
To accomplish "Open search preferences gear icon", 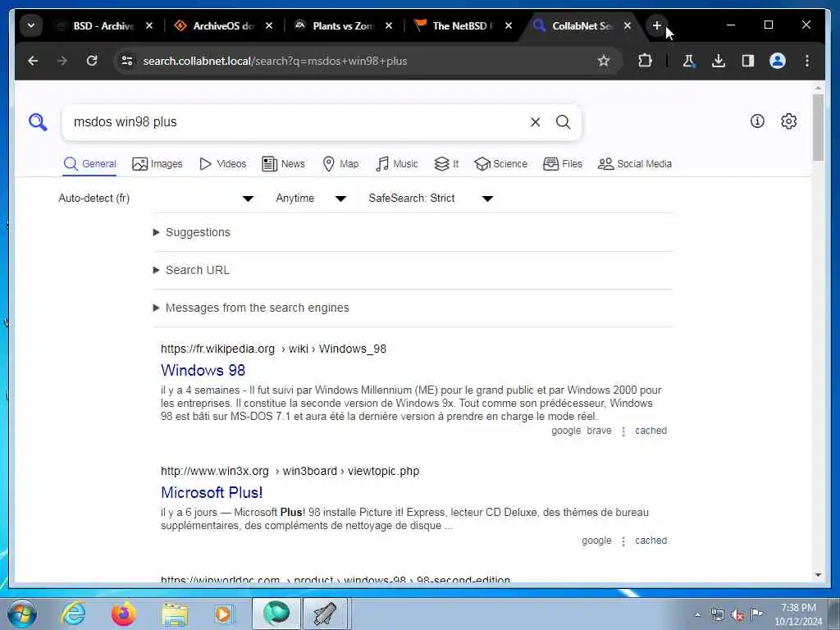I will (788, 121).
